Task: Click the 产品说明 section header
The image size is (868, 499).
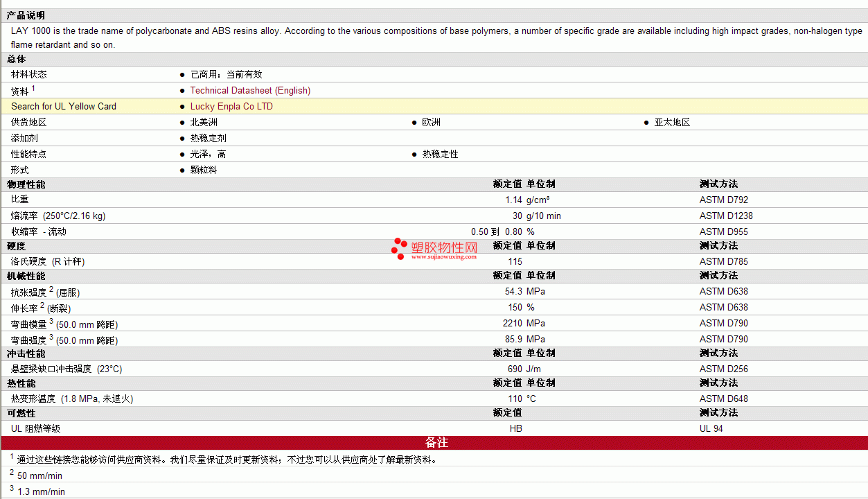Action: click(26, 15)
